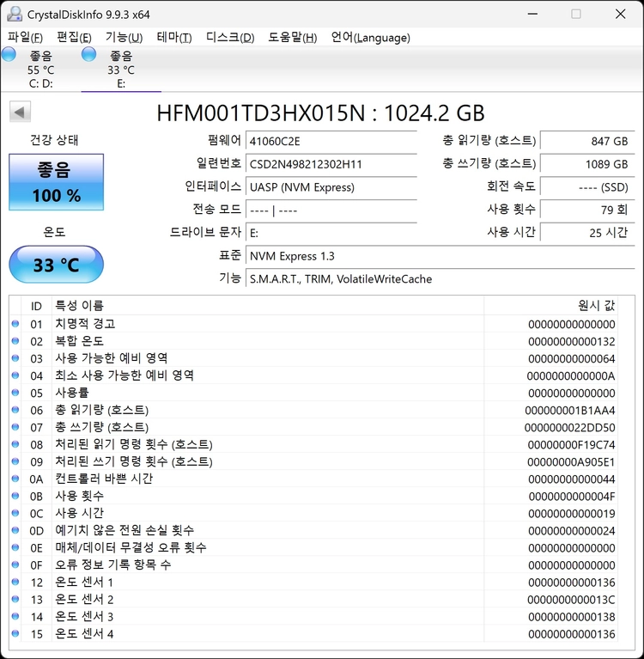Viewport: 644px width, 659px height.
Task: Click CrystalDiskInfo app icon in title bar
Action: point(15,14)
